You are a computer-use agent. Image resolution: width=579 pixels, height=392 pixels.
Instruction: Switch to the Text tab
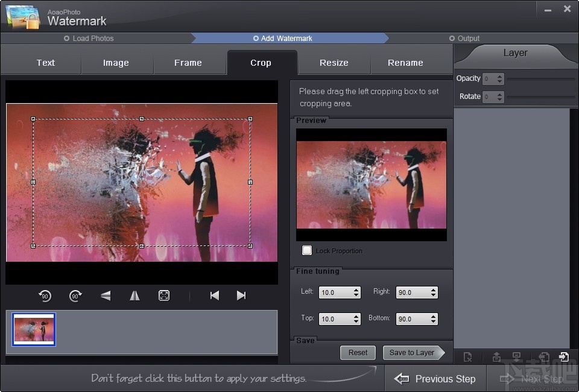pyautogui.click(x=46, y=63)
